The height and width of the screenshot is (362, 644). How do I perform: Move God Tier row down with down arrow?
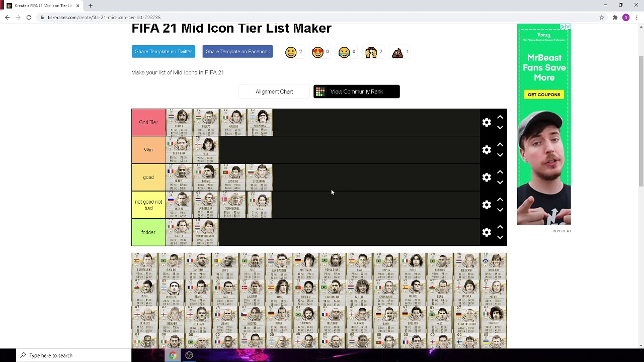(x=500, y=128)
